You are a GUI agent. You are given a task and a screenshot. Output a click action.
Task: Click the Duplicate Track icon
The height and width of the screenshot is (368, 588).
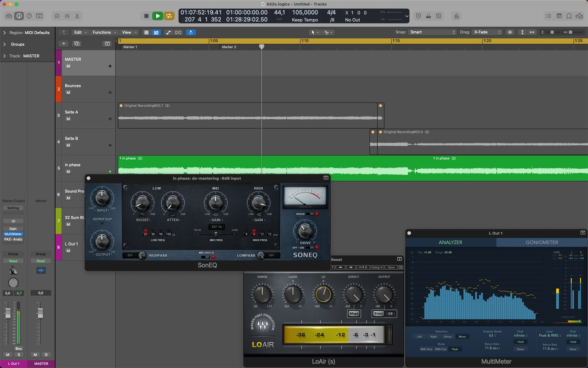tap(77, 44)
